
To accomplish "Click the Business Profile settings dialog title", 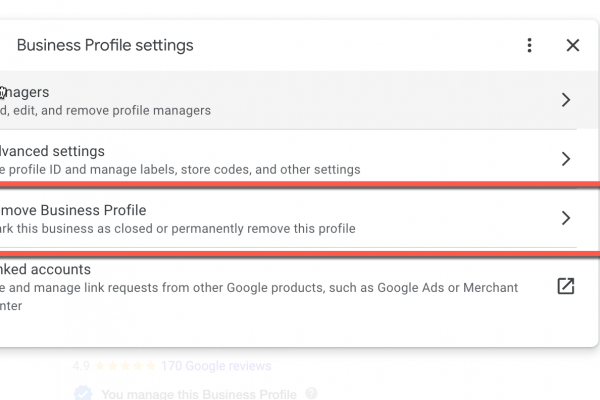I will pos(105,45).
